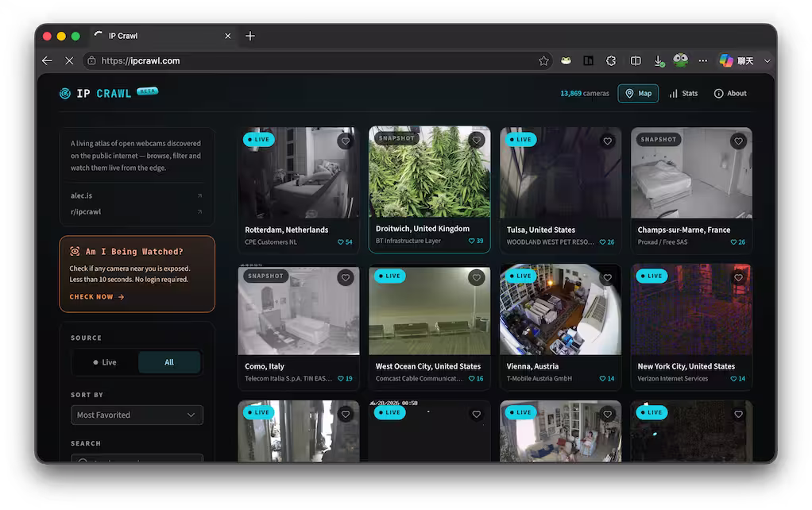
Task: Click the small frog face extension icon
Action: (566, 60)
